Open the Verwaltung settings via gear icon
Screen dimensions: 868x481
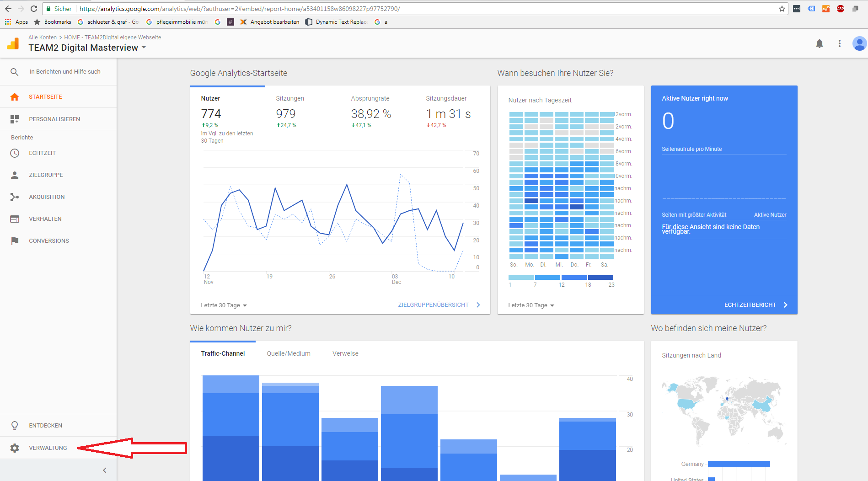[15, 448]
